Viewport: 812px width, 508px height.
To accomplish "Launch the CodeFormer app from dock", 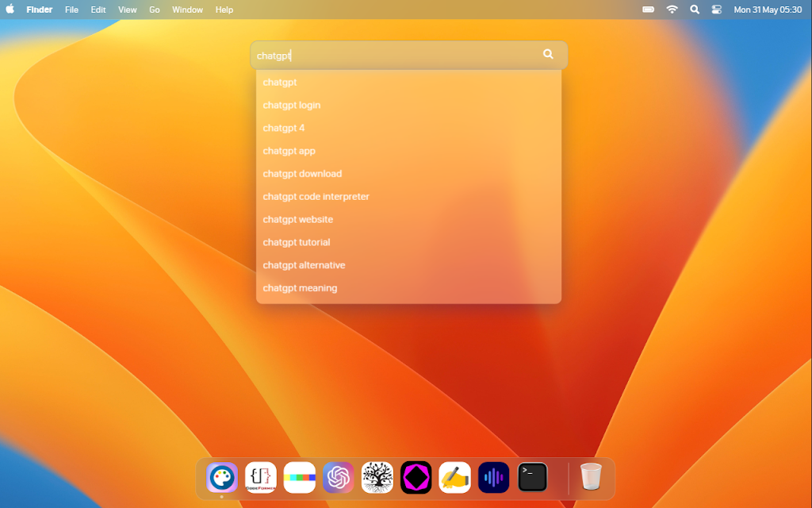I will [x=260, y=477].
